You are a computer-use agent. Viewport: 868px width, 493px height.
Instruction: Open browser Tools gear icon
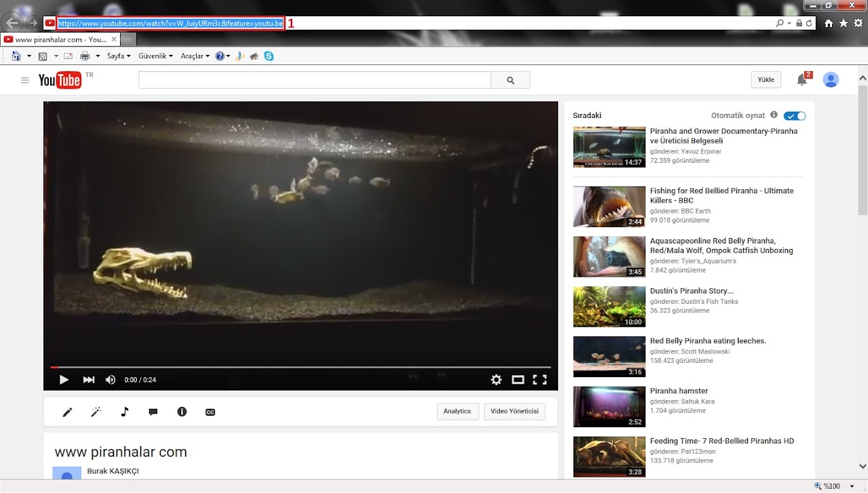tap(859, 23)
